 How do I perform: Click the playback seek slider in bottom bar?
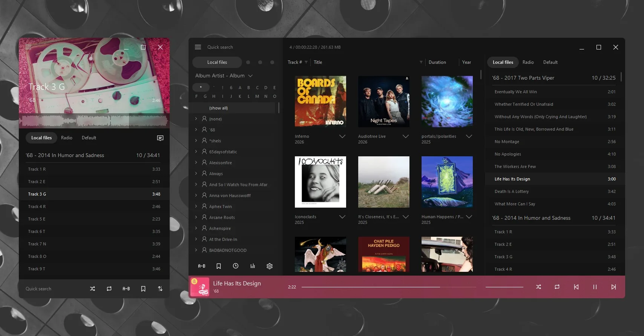[x=389, y=287]
